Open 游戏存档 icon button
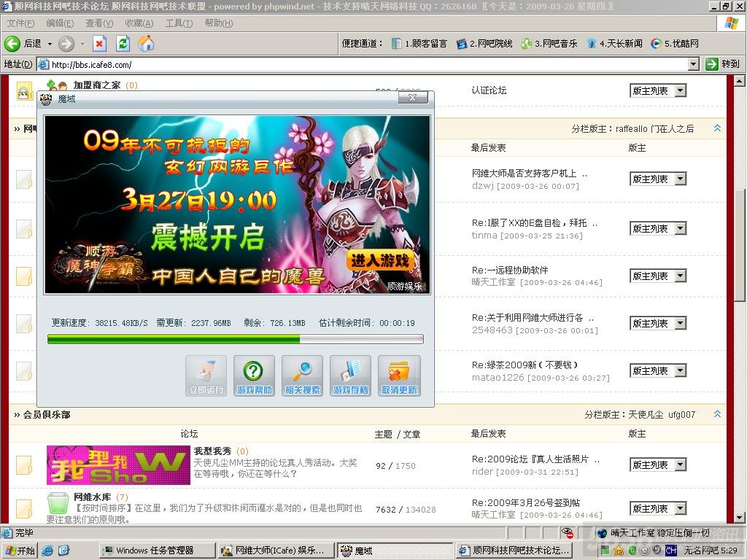747x560 pixels. coord(351,376)
